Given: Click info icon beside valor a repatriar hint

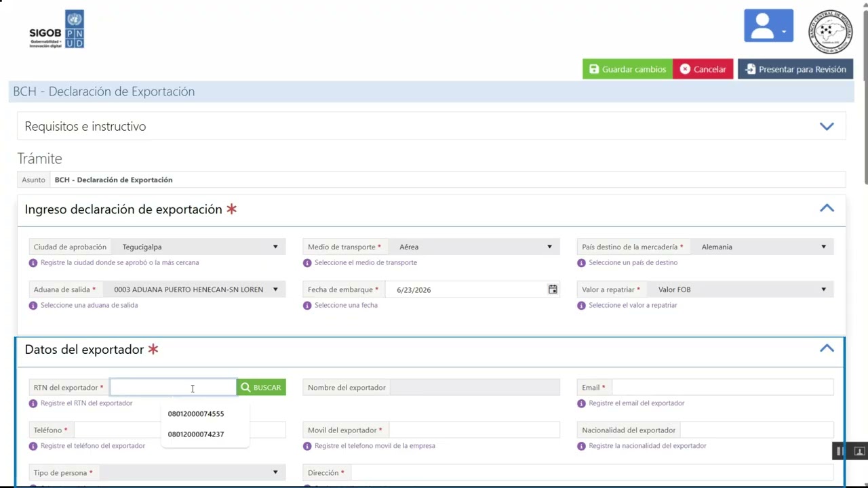Looking at the screenshot, I should pos(581,306).
